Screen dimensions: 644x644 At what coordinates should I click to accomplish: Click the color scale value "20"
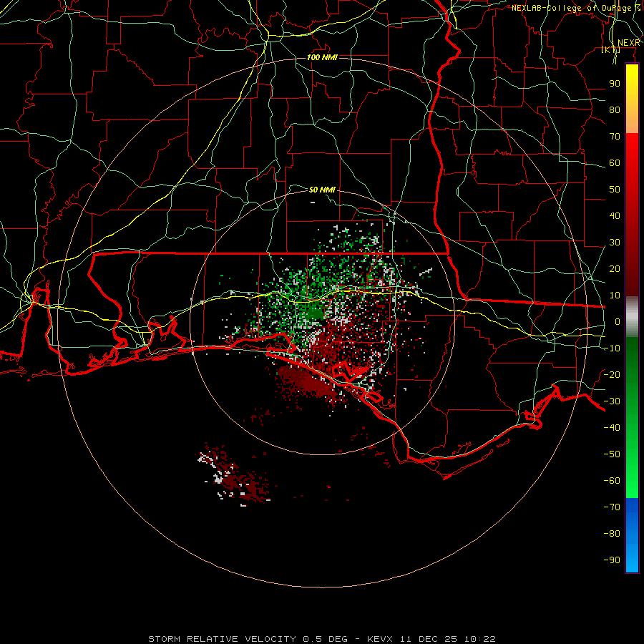615,269
